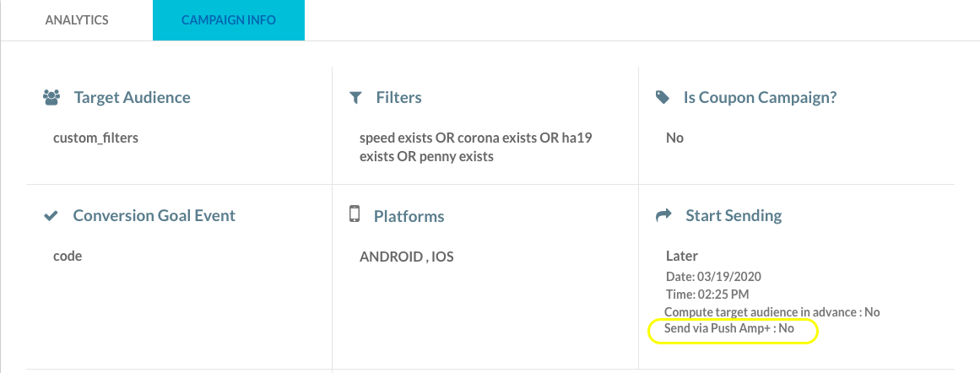980x373 pixels.
Task: Click the Target Audience heading
Action: (132, 97)
